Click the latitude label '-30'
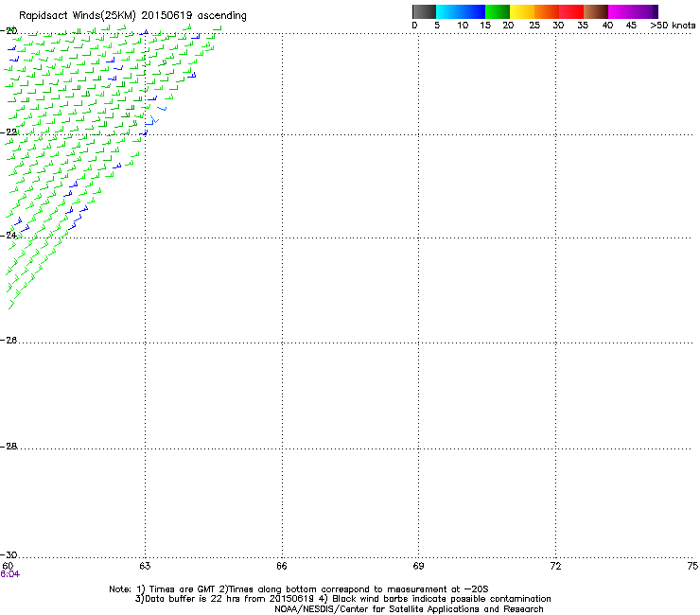This screenshot has height=615, width=700. pyautogui.click(x=9, y=554)
